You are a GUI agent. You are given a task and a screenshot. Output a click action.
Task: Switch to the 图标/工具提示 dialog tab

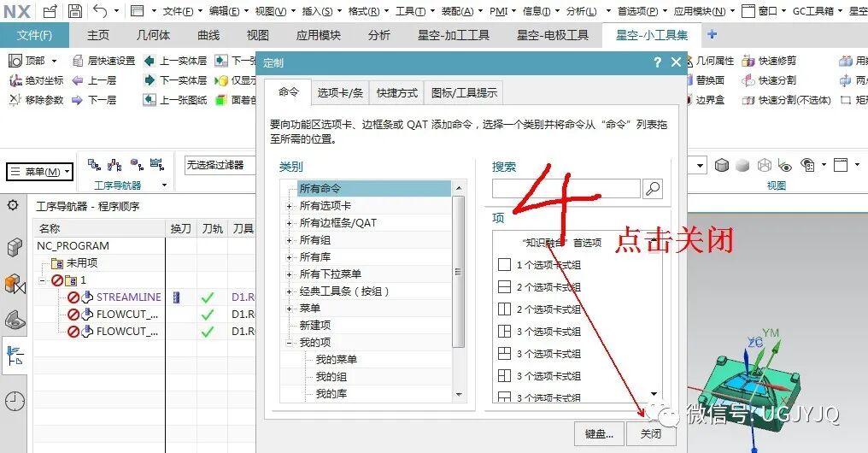(x=464, y=93)
